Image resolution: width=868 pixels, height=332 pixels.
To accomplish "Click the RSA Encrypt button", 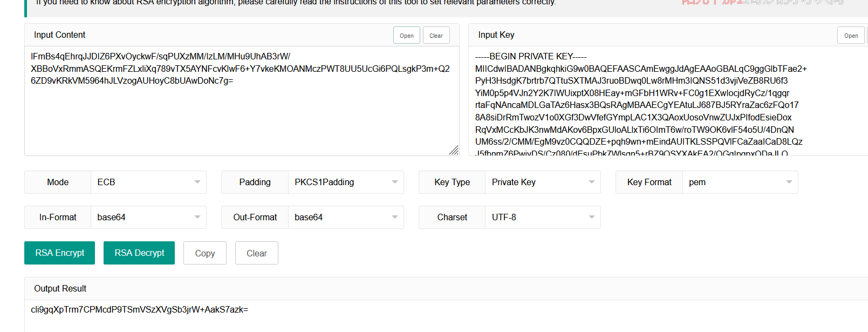I will (59, 253).
